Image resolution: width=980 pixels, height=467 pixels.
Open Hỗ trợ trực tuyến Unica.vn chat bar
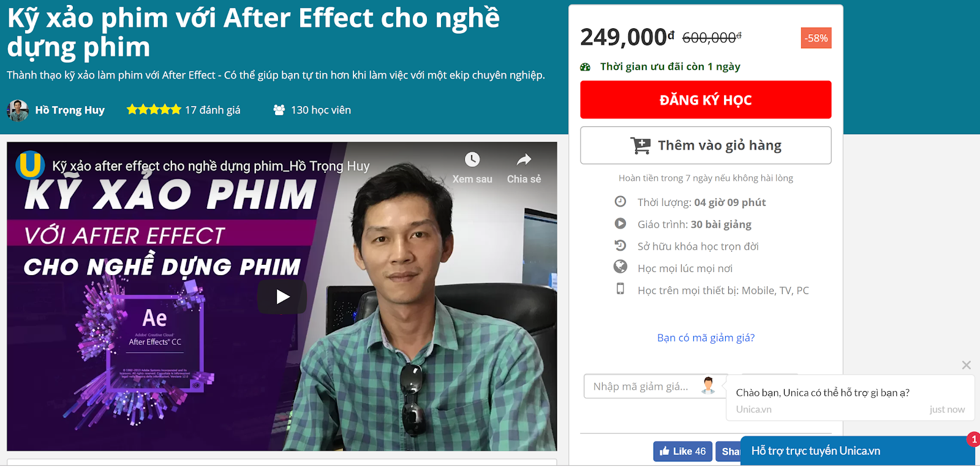pos(858,451)
